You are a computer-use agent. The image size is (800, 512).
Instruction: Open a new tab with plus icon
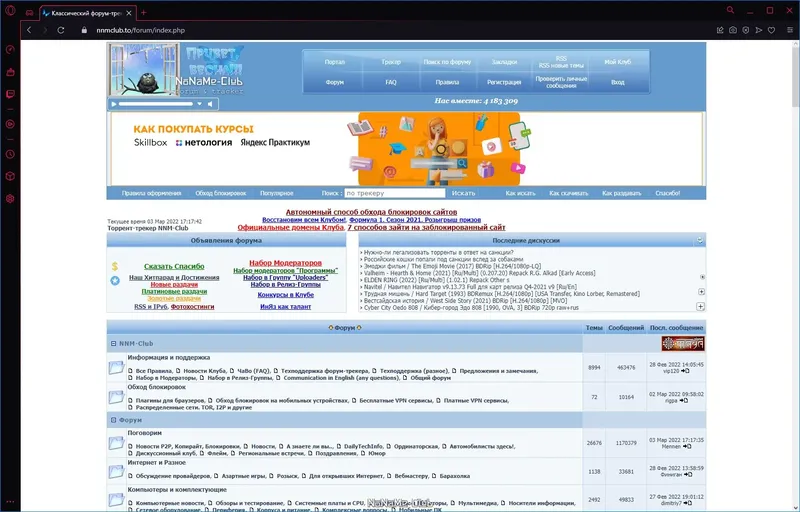click(144, 12)
